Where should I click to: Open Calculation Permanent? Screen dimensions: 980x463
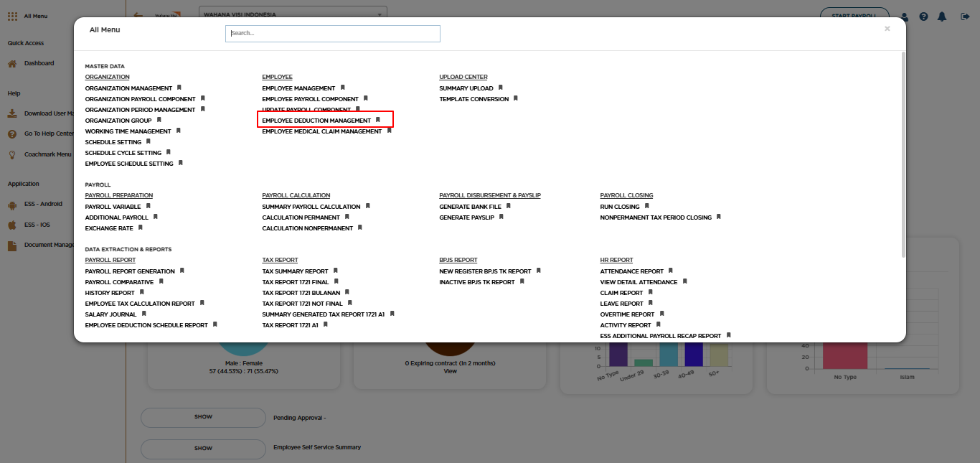(x=301, y=218)
